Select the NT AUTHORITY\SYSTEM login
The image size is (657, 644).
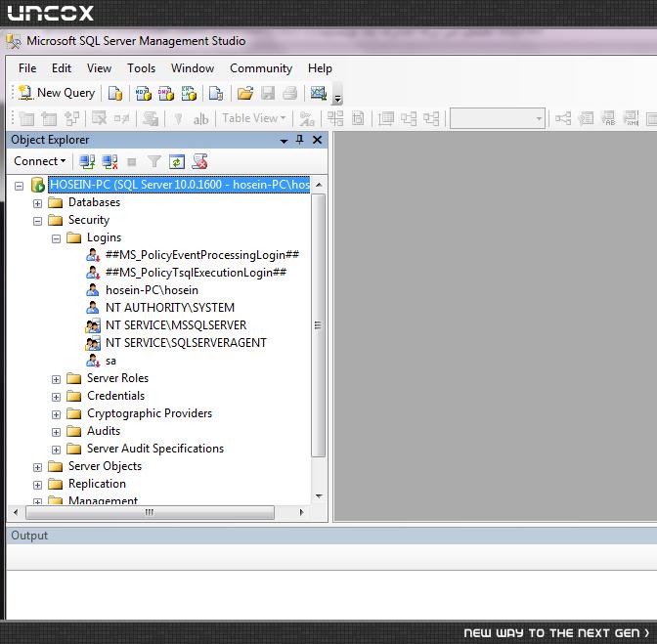170,308
